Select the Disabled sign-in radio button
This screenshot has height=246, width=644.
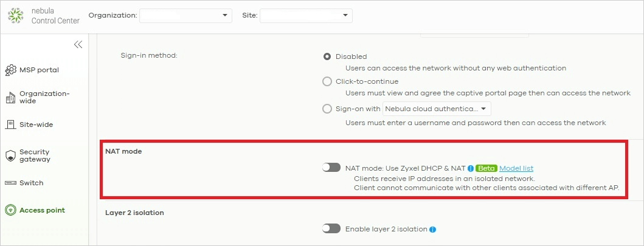coord(327,56)
